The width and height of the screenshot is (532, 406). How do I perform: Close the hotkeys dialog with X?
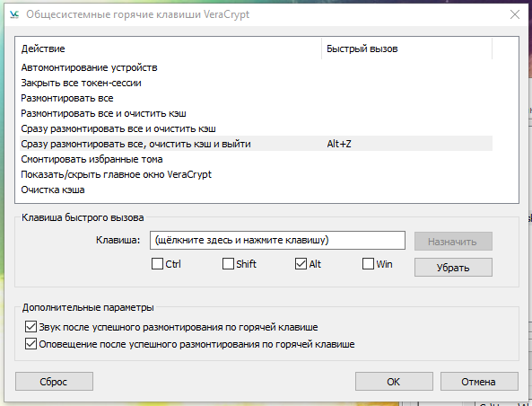[x=515, y=14]
